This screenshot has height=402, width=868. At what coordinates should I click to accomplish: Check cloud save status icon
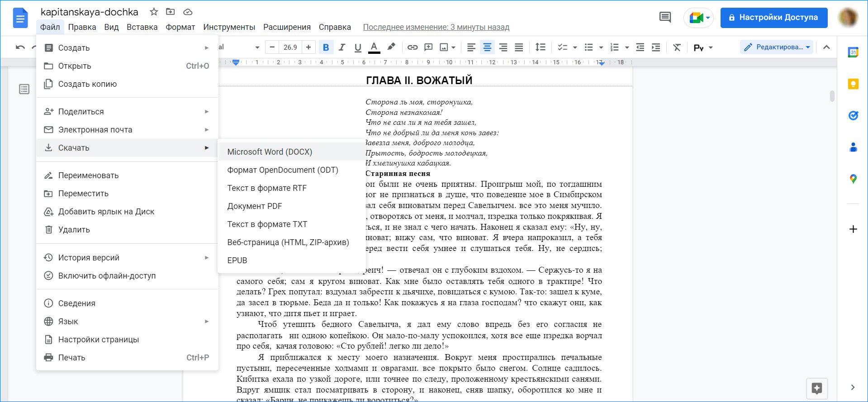[x=188, y=12]
